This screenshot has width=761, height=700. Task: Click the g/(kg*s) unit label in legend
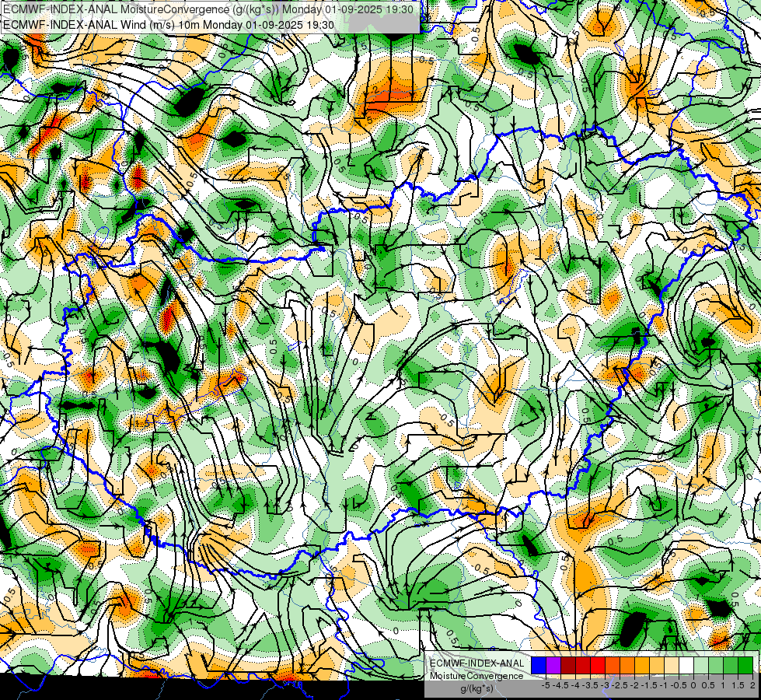point(477,689)
